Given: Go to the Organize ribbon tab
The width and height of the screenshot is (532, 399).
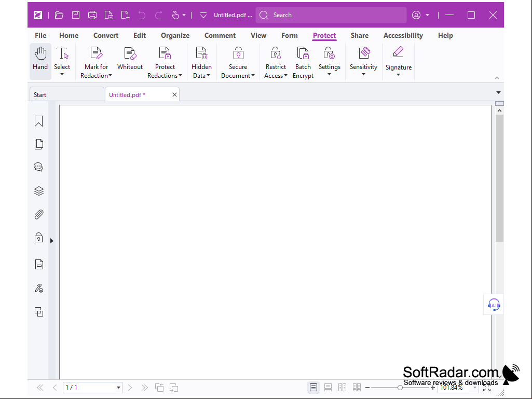Looking at the screenshot, I should tap(175, 35).
